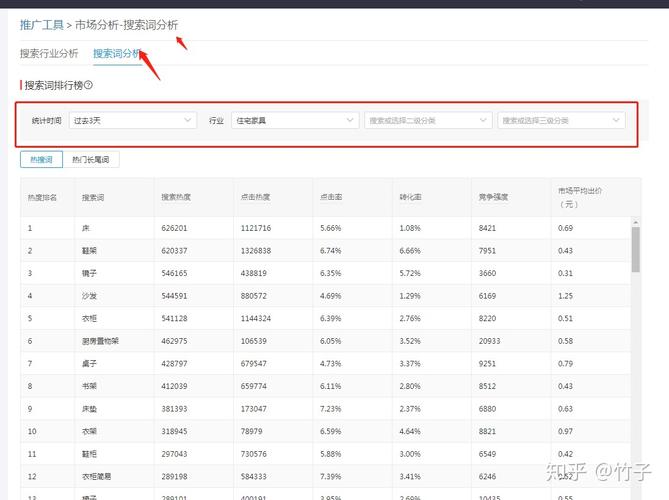
Task: Click conversion rate value 6.66%
Action: tap(410, 251)
